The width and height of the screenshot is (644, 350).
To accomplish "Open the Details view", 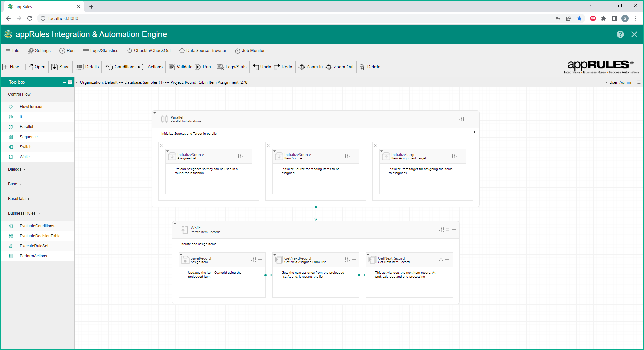I will (x=87, y=67).
